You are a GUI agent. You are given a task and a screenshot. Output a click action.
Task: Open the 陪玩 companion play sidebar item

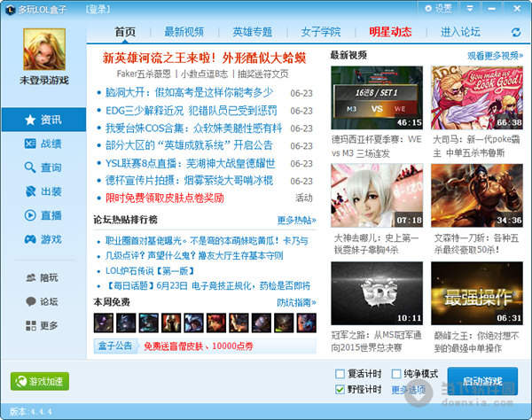[x=43, y=278]
